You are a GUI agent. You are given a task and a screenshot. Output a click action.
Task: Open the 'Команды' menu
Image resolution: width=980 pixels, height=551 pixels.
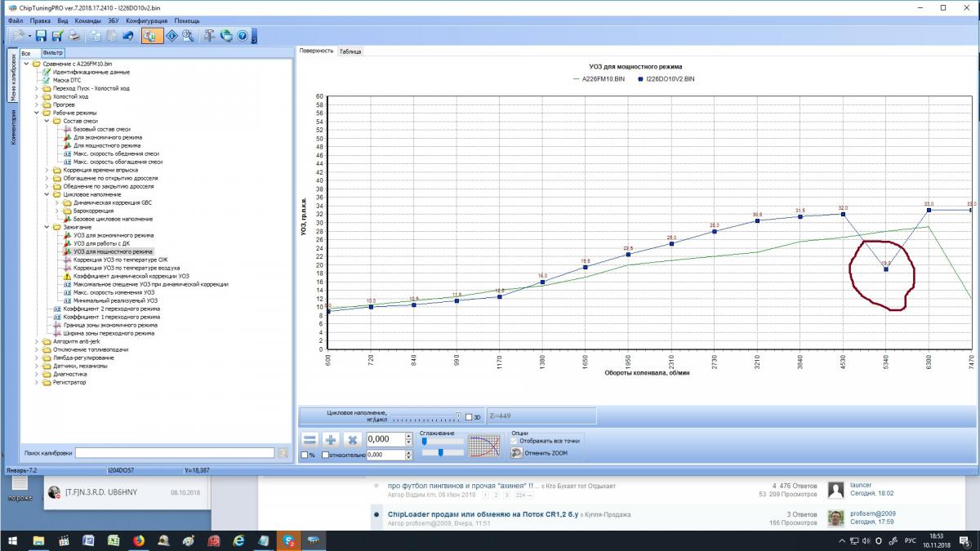87,20
